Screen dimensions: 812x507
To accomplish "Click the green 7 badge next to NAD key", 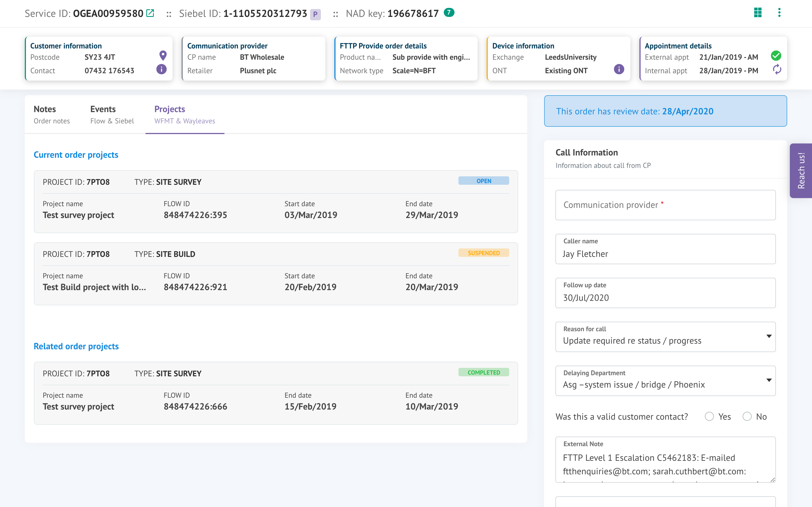I will point(449,13).
